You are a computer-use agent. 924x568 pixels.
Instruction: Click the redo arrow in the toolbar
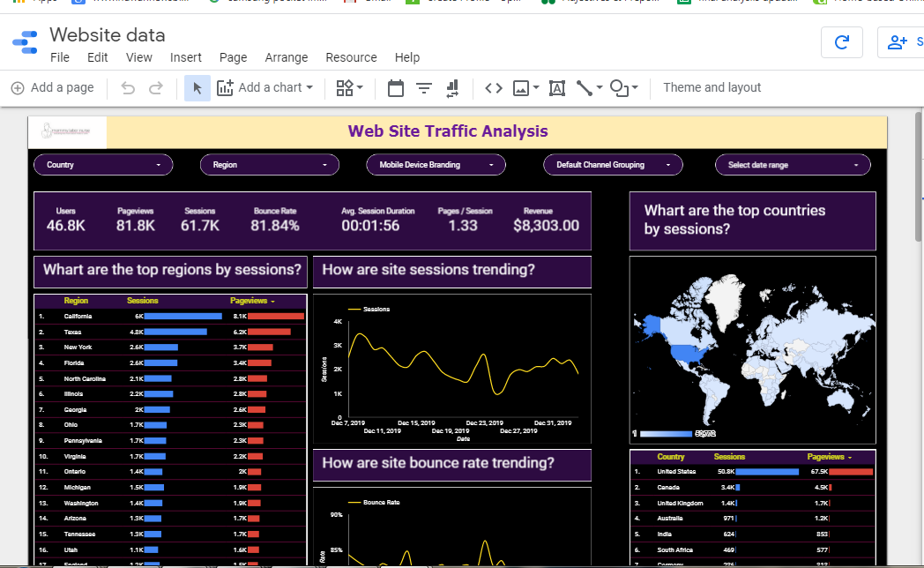point(156,87)
